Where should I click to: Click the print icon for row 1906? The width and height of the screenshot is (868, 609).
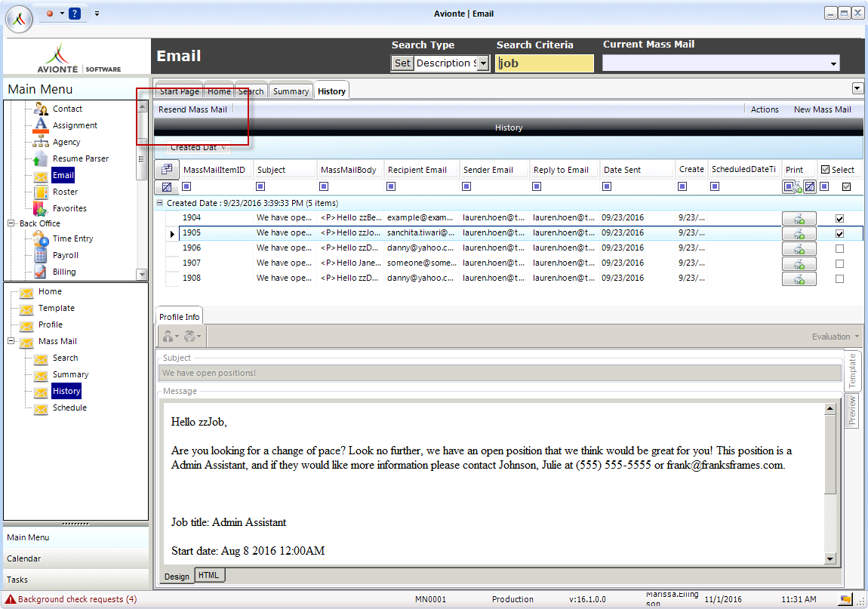pos(799,248)
